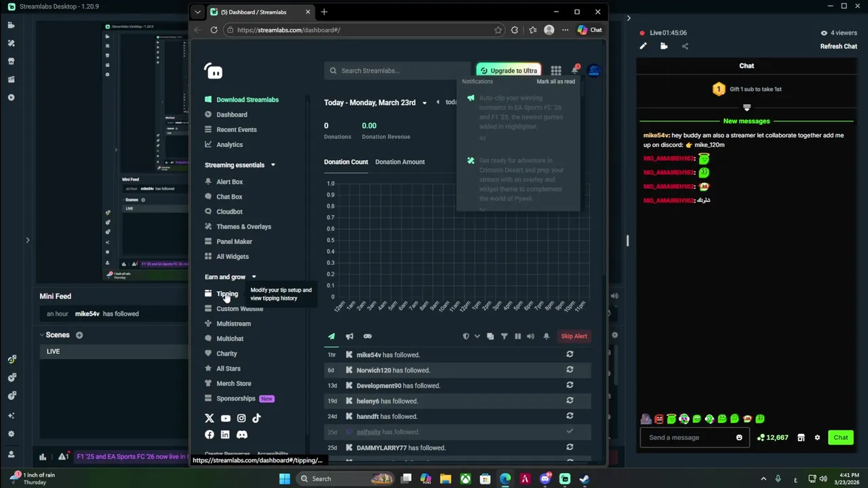Switch to the Donation Amount tab
Viewport: 868px width, 488px height.
tap(400, 162)
